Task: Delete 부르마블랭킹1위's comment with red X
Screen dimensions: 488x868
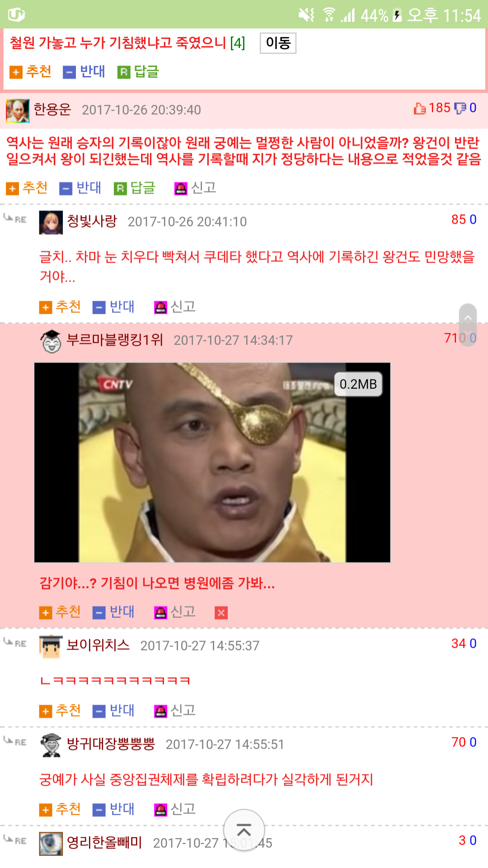Action: point(221,613)
